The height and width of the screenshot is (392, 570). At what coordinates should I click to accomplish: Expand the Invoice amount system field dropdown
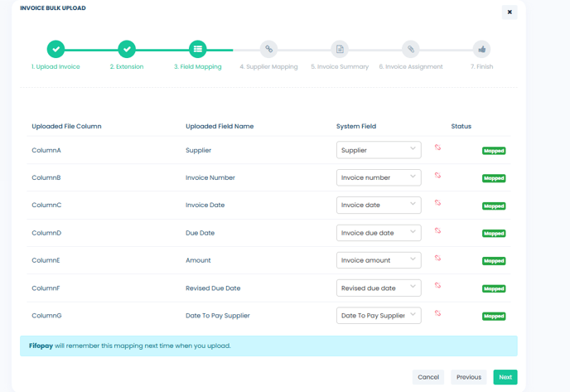tap(379, 260)
